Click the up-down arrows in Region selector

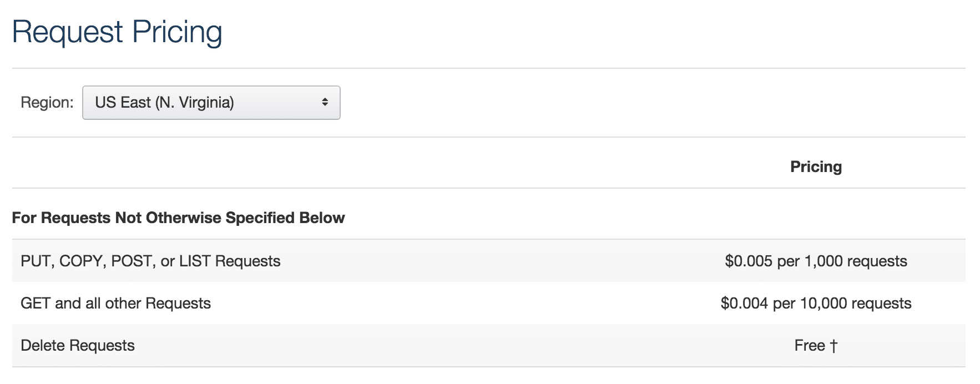[x=325, y=103]
